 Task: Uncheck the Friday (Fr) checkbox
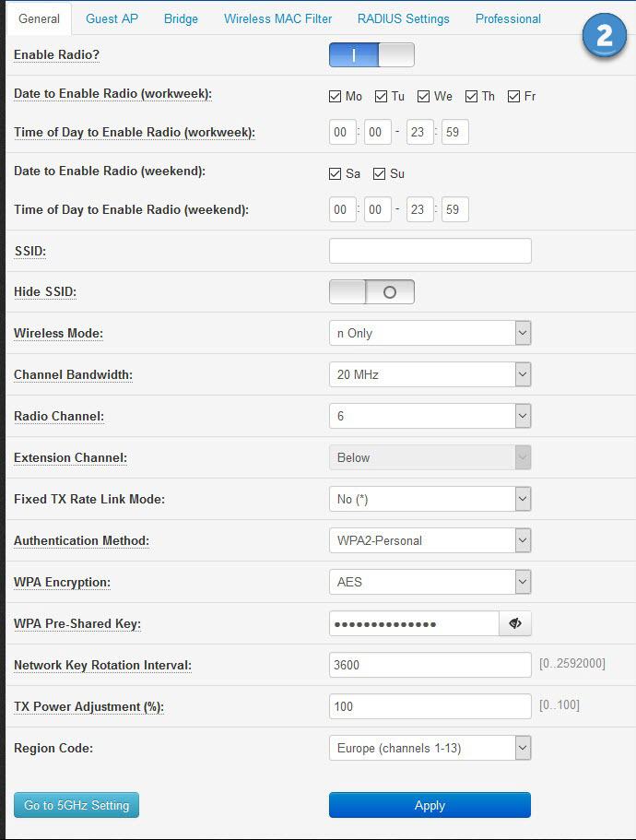(513, 97)
